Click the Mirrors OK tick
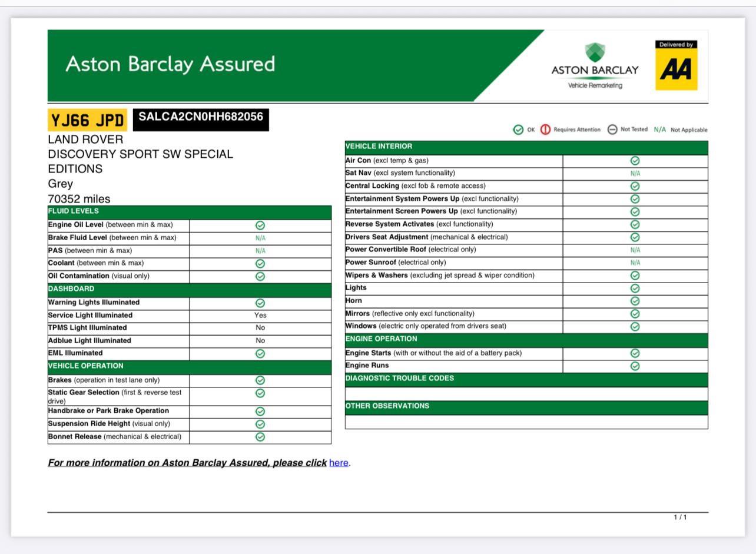The height and width of the screenshot is (554, 756). [x=635, y=314]
